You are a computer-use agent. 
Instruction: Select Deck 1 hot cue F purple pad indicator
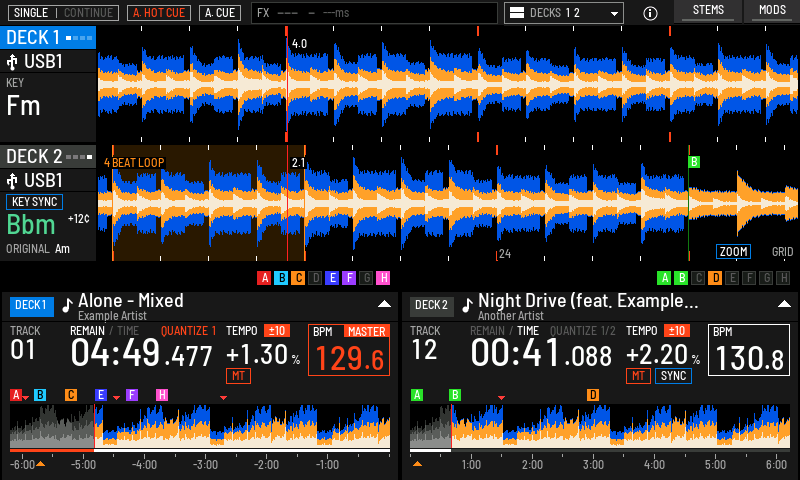click(349, 278)
